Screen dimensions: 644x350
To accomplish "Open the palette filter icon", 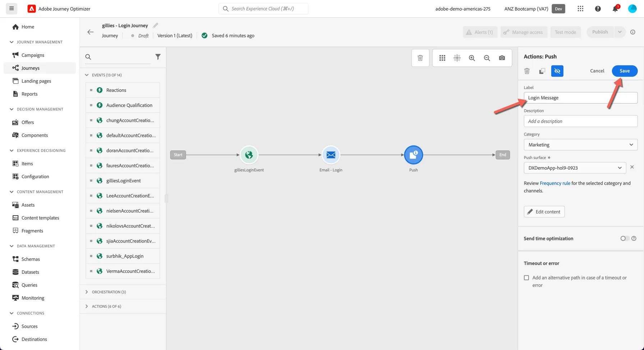I will [x=158, y=57].
